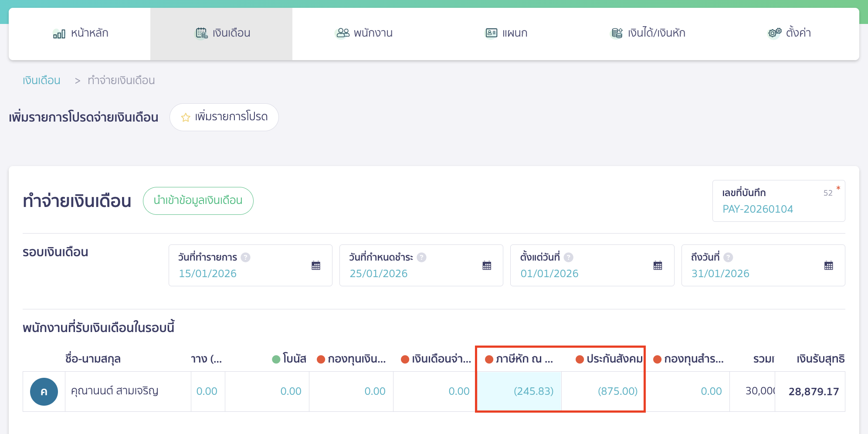Open the ตั้งแต่วันที่ date selector

592,266
